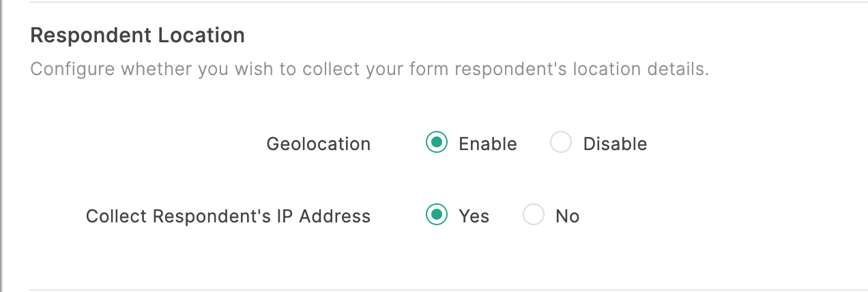Screen dimensions: 868x292
Task: Click the vertical panel border on the left edge
Action: (x=2, y=146)
